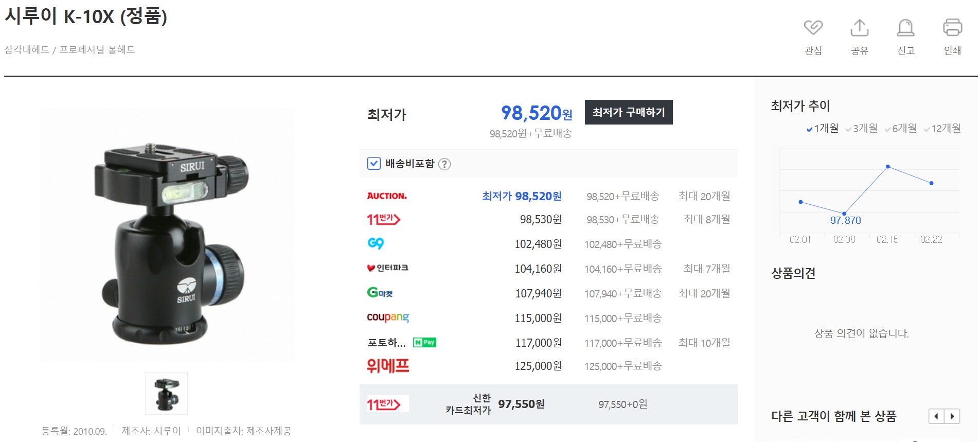This screenshot has height=442, width=980.
Task: Click the heart 관심 wishlist icon
Action: [813, 27]
